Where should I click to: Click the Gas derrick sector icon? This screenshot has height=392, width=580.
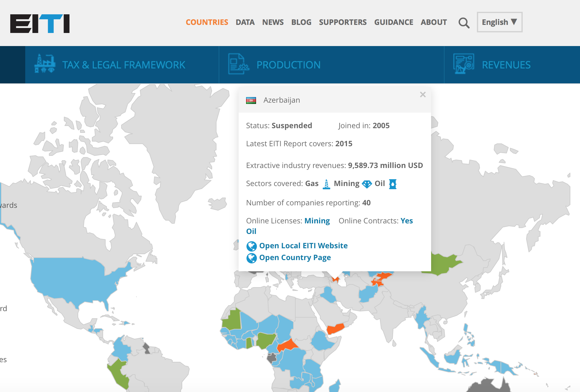[x=326, y=184]
